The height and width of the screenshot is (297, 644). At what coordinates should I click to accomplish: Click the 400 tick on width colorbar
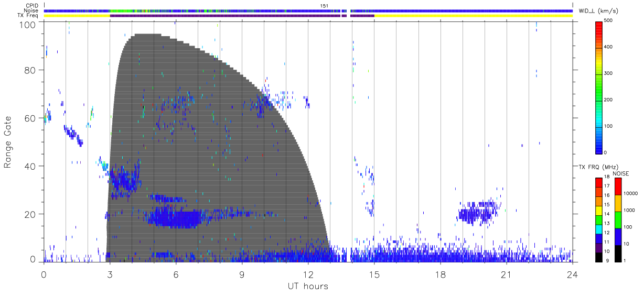pos(608,47)
